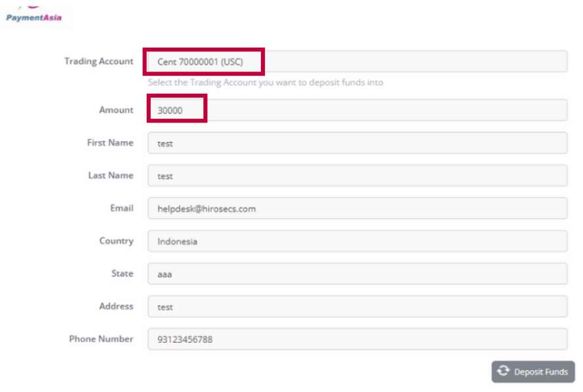The image size is (583, 392).
Task: Focus the Last Name input field
Action: pos(357,176)
